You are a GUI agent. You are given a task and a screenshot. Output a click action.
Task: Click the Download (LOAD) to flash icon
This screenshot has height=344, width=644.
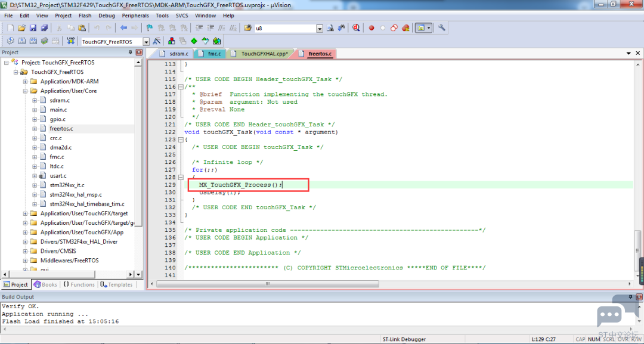(70, 41)
